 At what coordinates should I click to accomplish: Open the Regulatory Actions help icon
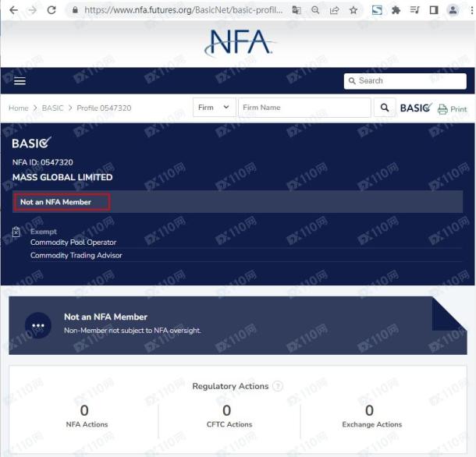(278, 386)
